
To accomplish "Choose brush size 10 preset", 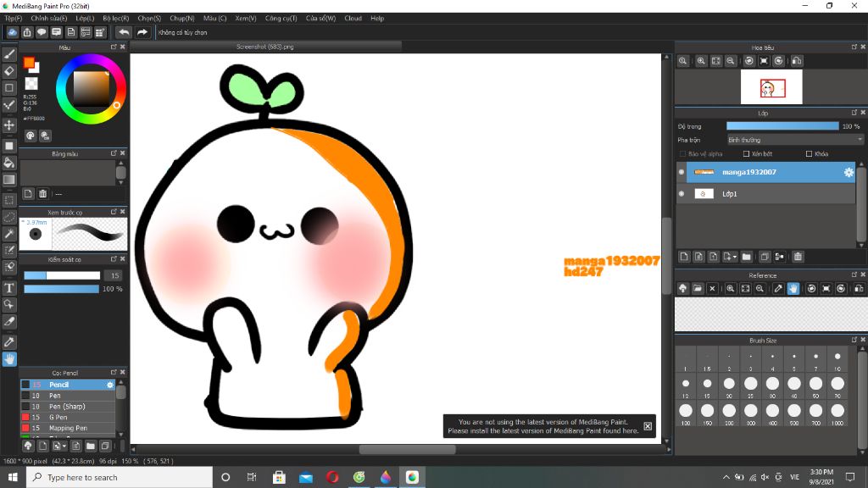I will (837, 359).
